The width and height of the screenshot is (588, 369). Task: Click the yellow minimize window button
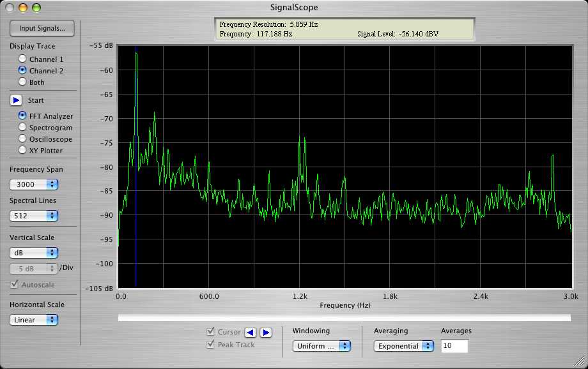23,8
